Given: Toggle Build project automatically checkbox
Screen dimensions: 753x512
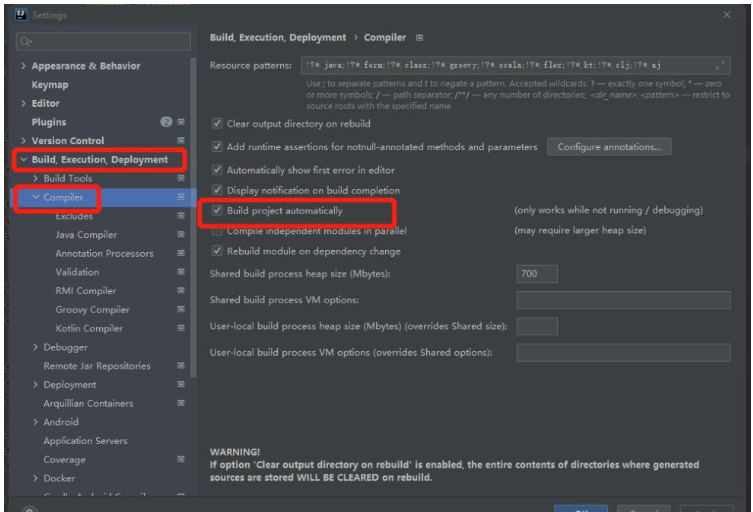Looking at the screenshot, I should (218, 210).
